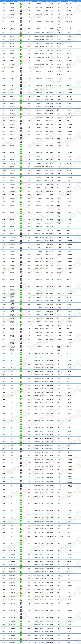Viewport: 81px width, 644px height.
Task: Click the Oznaczenie silnika column header
Action: (69, 1)
